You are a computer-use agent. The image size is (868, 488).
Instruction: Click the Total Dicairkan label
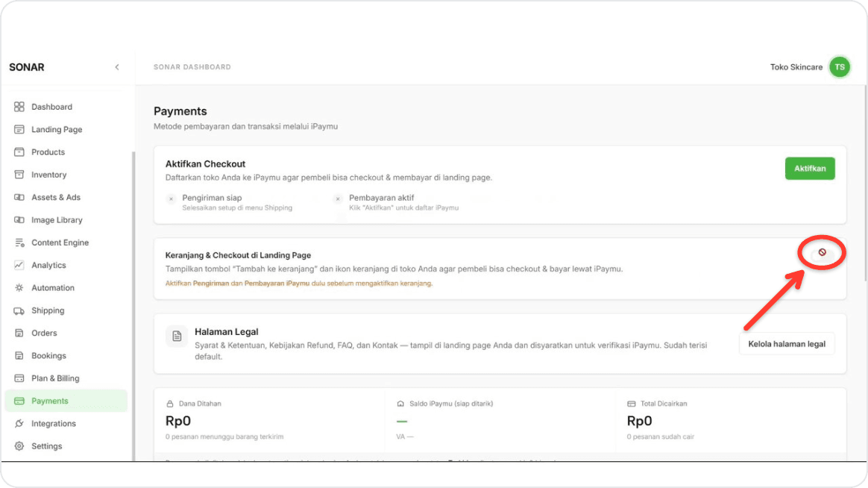[664, 403]
